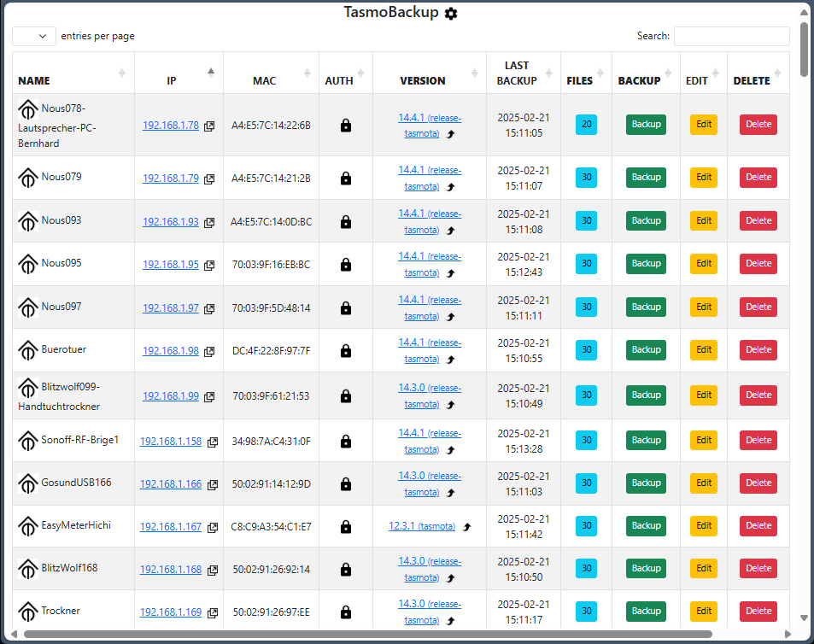The height and width of the screenshot is (644, 814).
Task: Click the scroll right arrow of horizontal scrollbar
Action: (788, 634)
